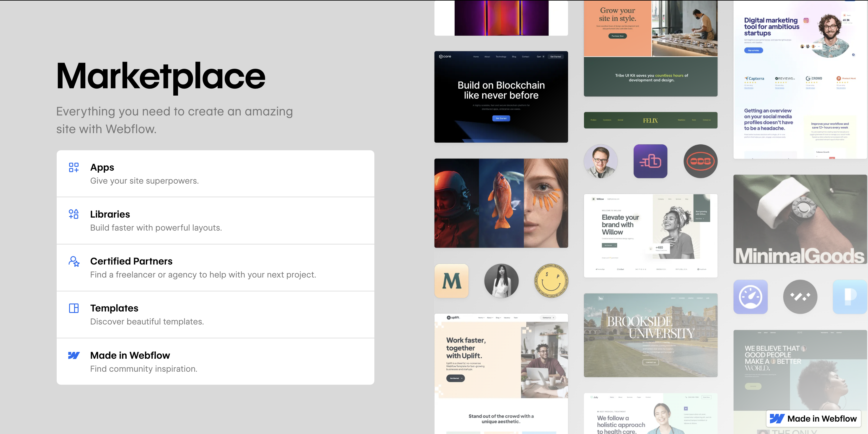Select the woman in white avatar

click(501, 281)
